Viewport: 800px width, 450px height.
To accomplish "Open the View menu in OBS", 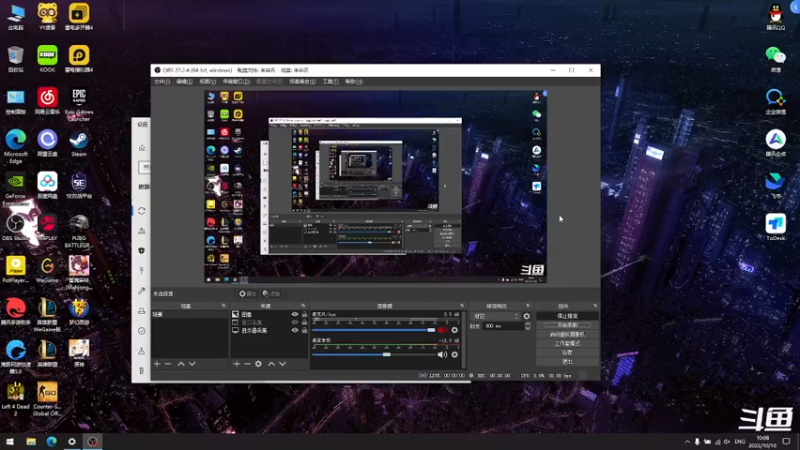I will click(x=208, y=82).
